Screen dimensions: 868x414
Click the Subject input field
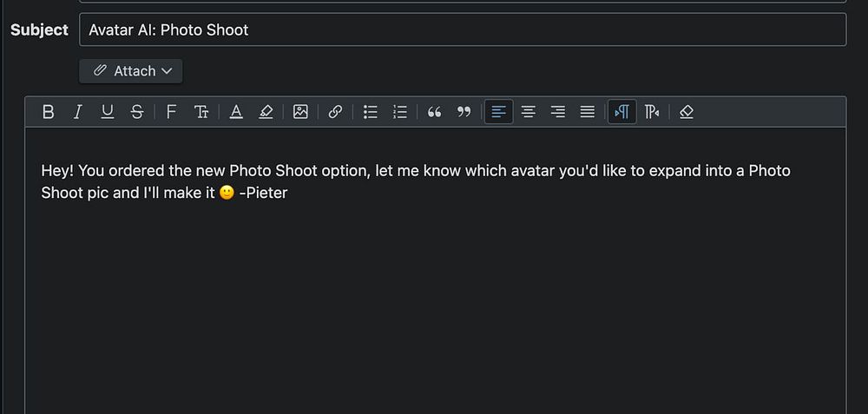[463, 30]
